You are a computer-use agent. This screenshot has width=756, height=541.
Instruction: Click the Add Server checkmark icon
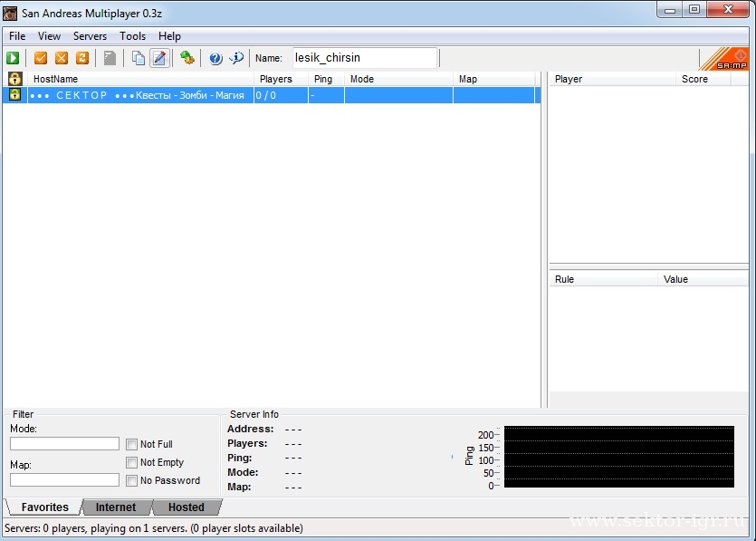tap(41, 58)
